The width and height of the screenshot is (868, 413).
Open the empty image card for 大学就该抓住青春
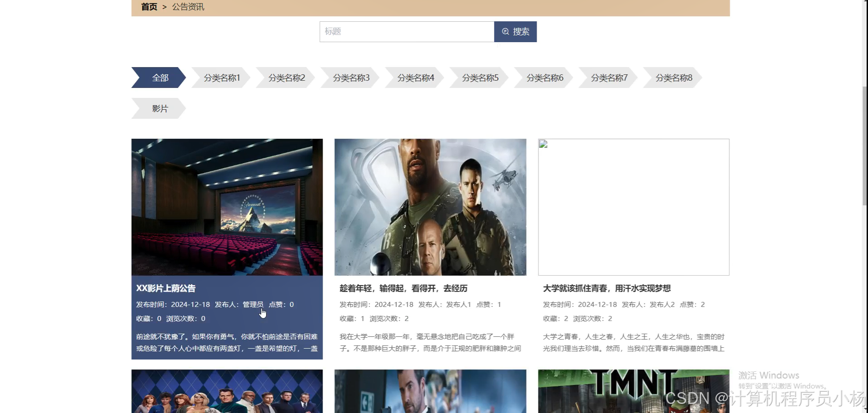(634, 207)
